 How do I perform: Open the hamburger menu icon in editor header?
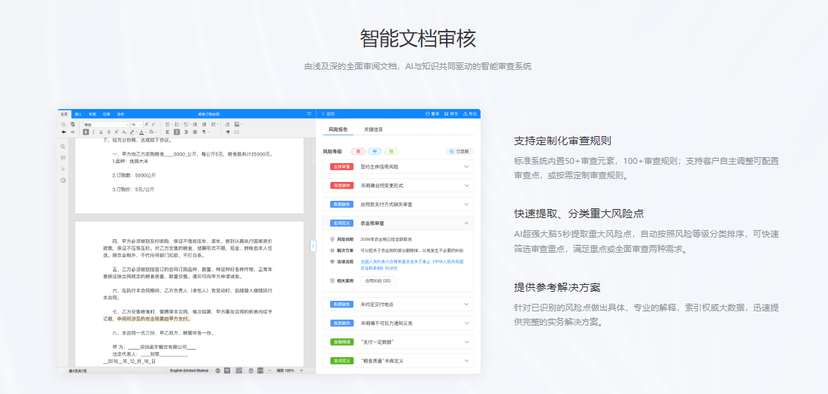[x=309, y=114]
